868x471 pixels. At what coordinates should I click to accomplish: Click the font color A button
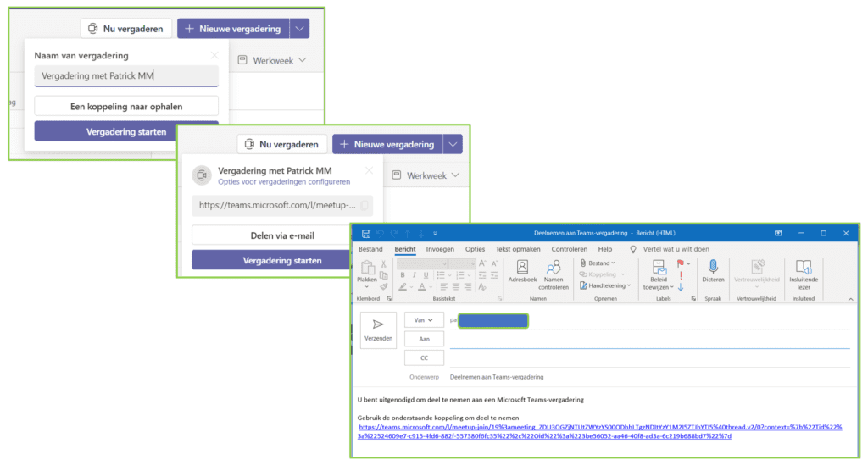[x=422, y=286]
